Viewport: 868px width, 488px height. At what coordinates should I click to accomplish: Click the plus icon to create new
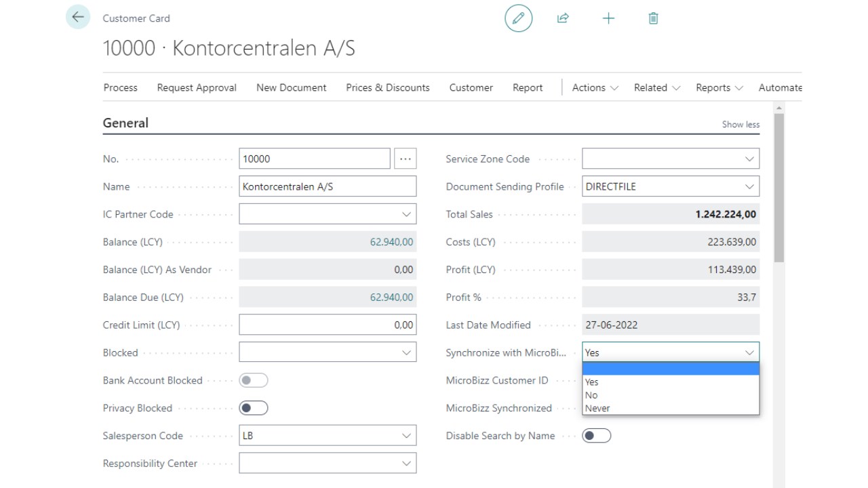(x=608, y=18)
